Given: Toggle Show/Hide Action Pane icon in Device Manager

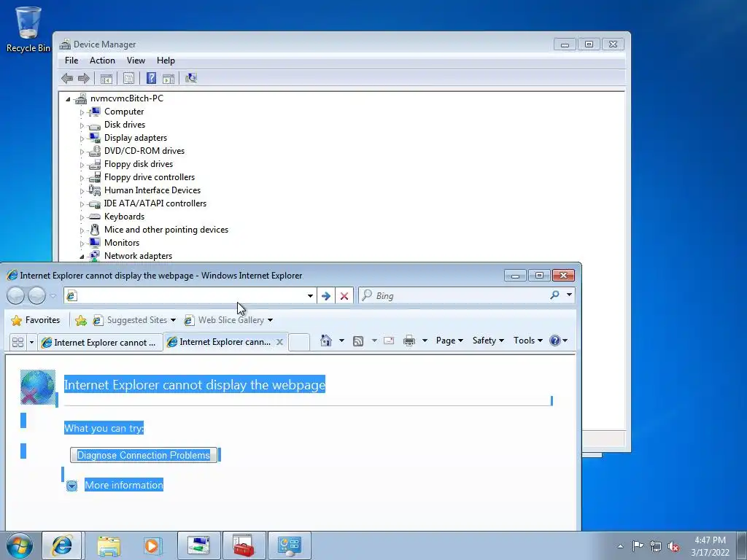Looking at the screenshot, I should pyautogui.click(x=169, y=78).
